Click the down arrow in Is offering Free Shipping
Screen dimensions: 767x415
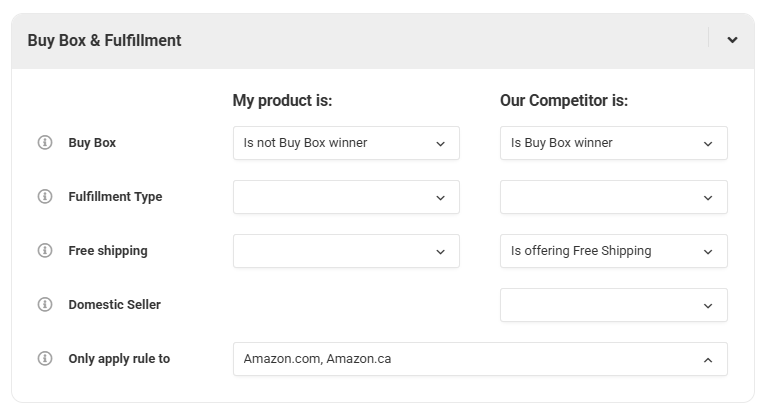click(x=708, y=251)
